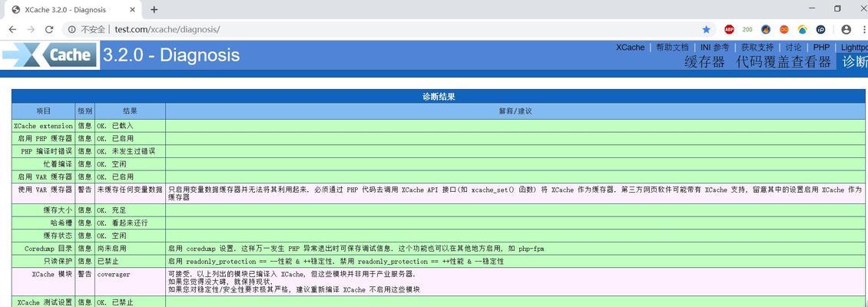Open the XCache link in top navigation
This screenshot has height=307, width=868.
630,48
